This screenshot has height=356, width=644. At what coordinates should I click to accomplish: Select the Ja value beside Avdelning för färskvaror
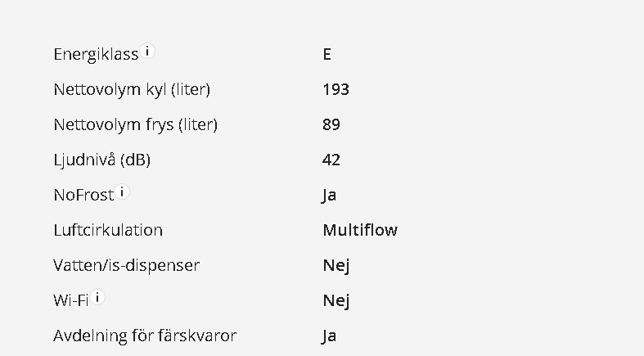330,336
